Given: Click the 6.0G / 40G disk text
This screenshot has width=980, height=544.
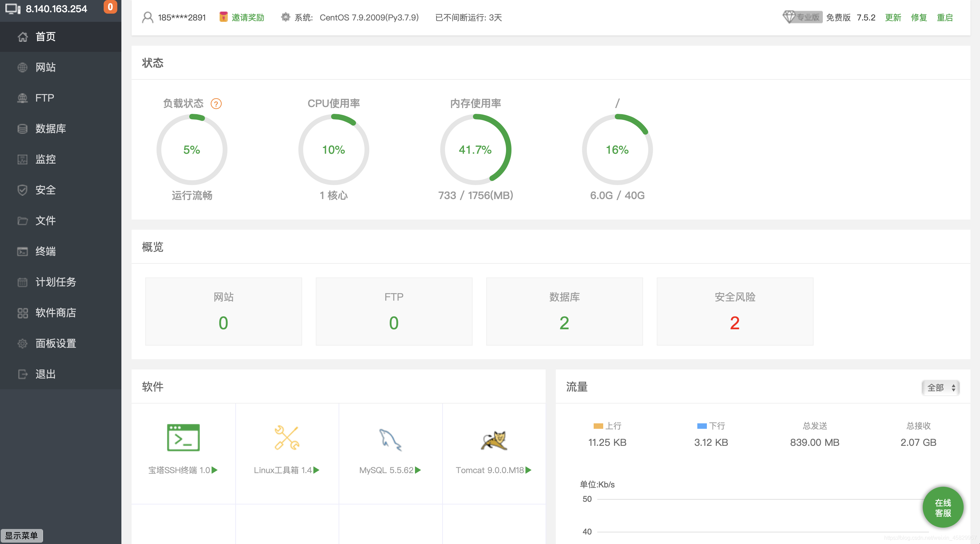Looking at the screenshot, I should (x=617, y=195).
